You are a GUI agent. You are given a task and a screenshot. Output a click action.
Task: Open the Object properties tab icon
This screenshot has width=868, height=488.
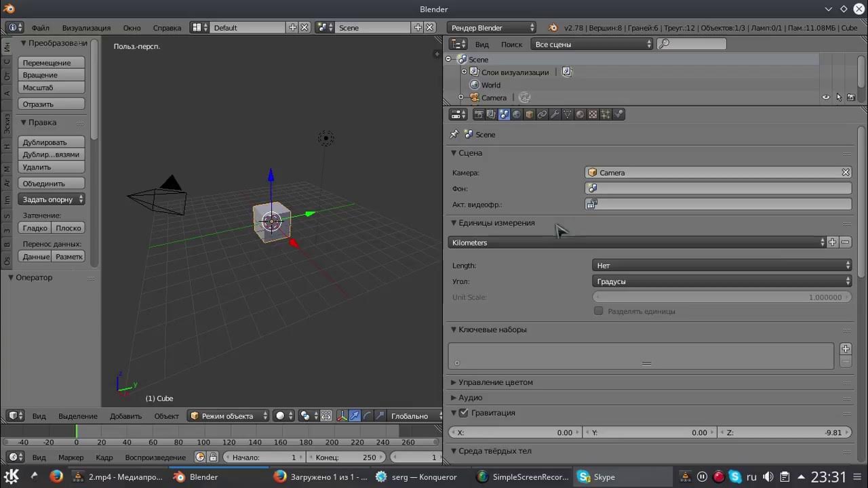530,115
